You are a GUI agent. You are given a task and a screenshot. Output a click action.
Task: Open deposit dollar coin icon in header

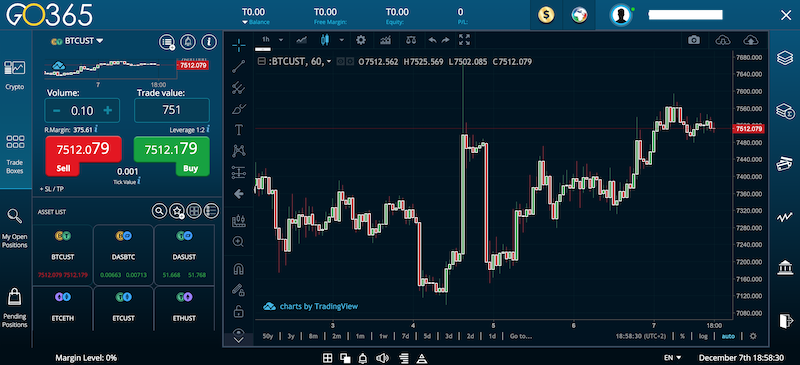pos(546,15)
